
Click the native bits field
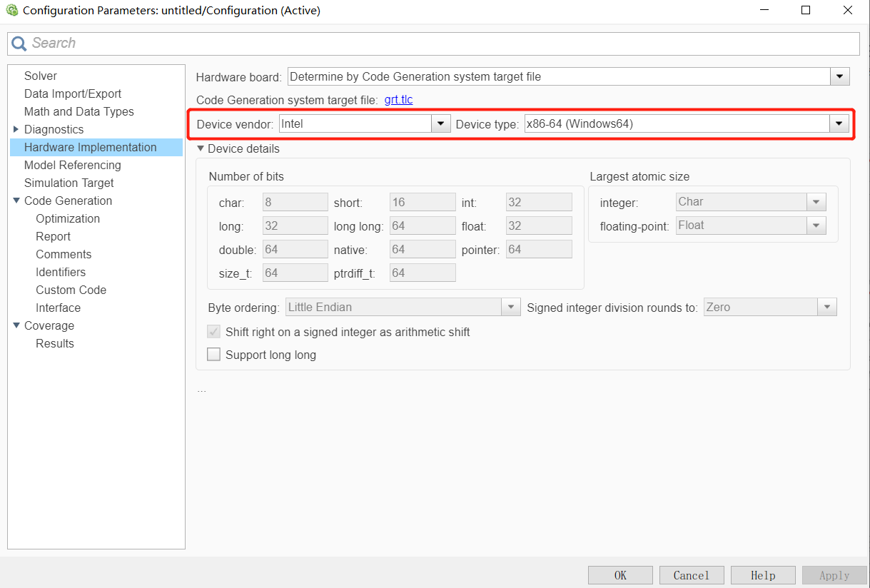[423, 249]
